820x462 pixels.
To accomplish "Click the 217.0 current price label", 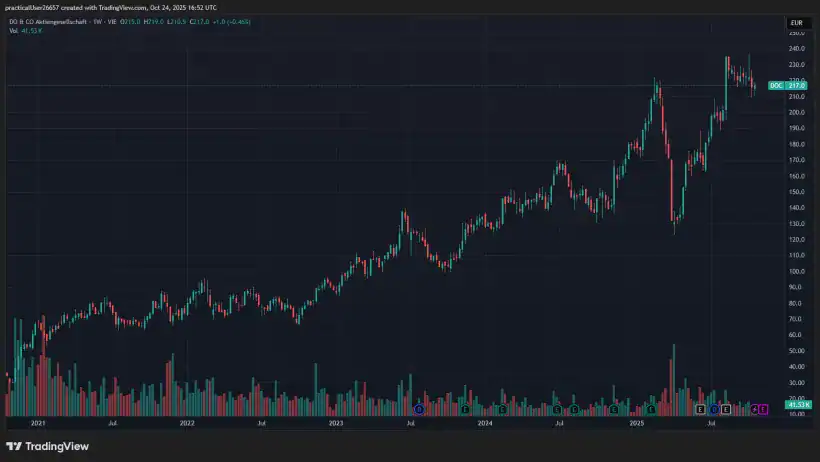I will click(796, 86).
